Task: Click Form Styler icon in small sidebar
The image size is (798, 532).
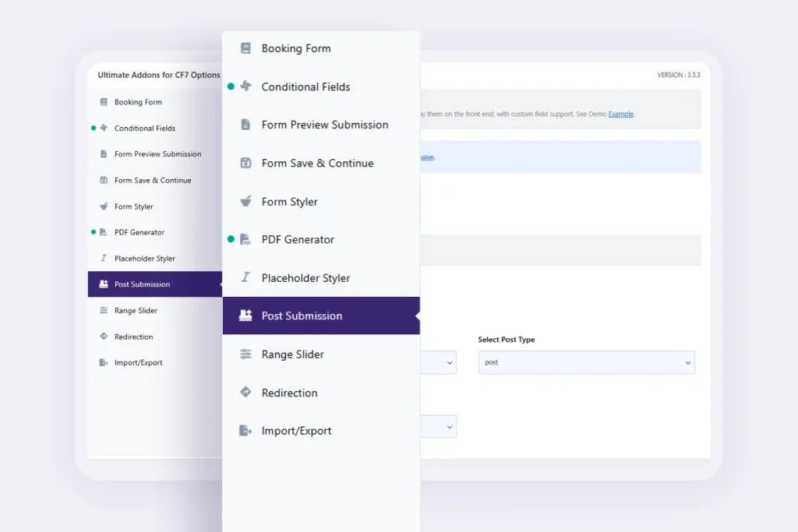Action: coord(104,206)
